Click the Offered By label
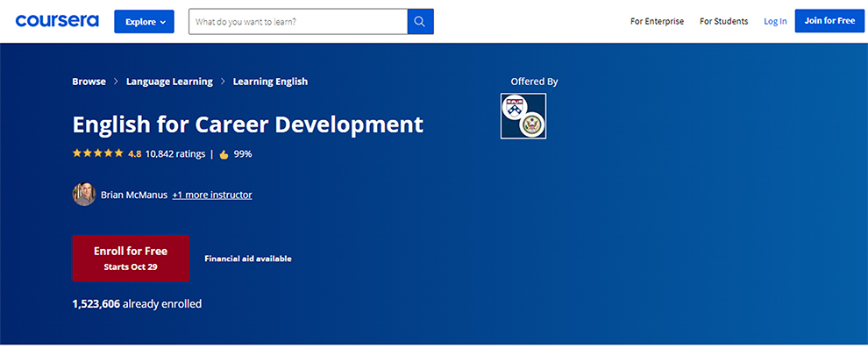The height and width of the screenshot is (348, 868). point(534,82)
